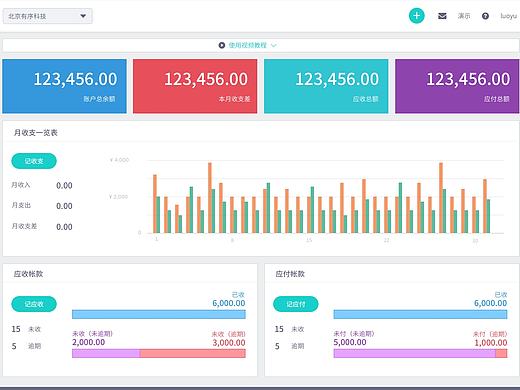Click the 应收帐款 panel title

coord(28,274)
